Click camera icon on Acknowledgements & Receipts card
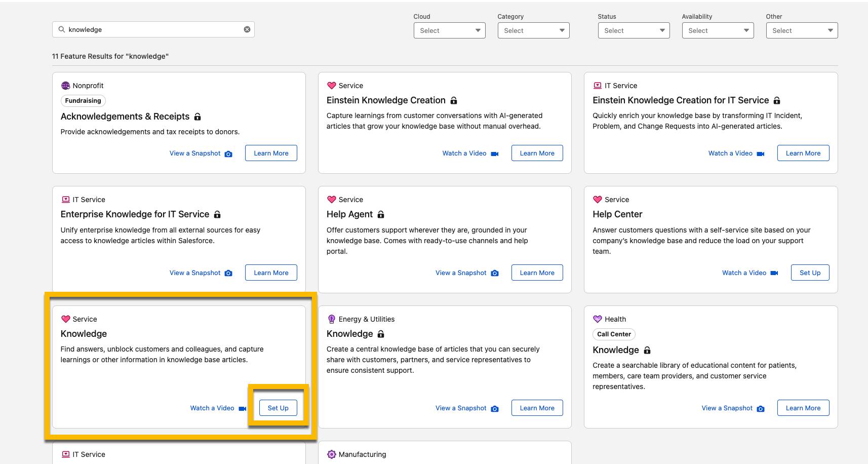 pos(228,153)
